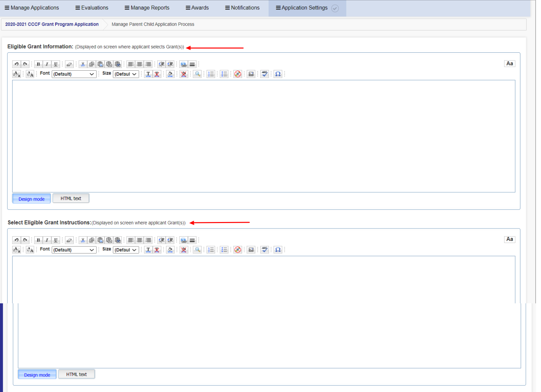Open the Font dropdown in lower editor
Image resolution: width=541 pixels, height=392 pixels.
[74, 250]
